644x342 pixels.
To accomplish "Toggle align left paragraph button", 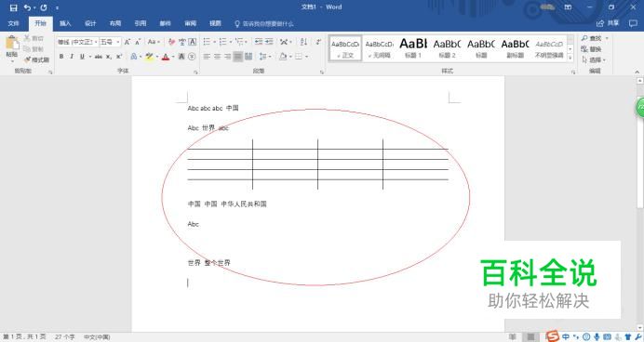I will (x=207, y=57).
